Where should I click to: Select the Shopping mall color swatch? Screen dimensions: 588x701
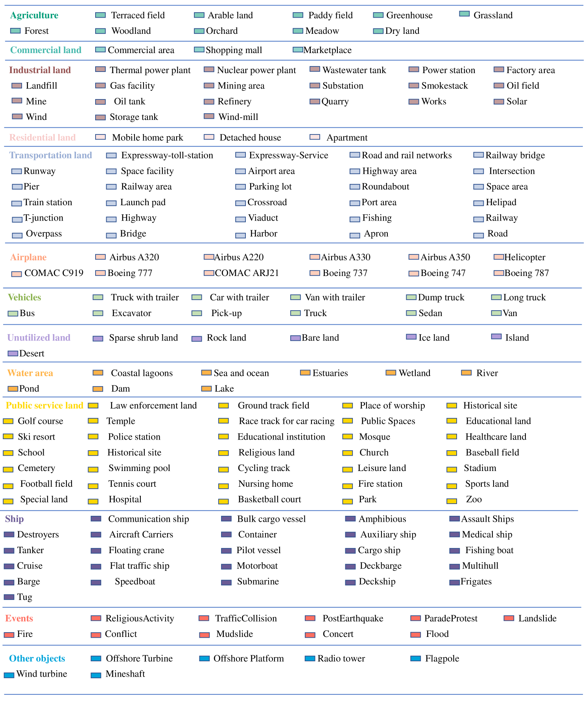click(199, 50)
